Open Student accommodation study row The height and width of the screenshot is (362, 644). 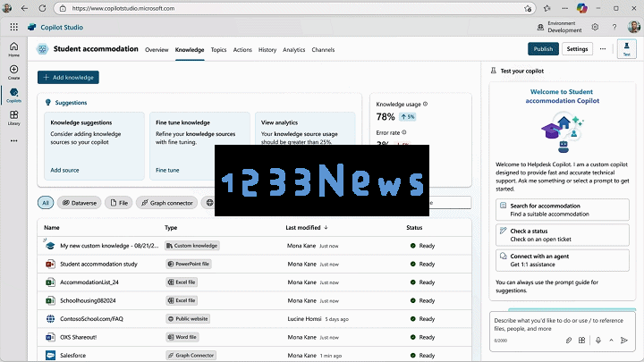tap(254, 264)
